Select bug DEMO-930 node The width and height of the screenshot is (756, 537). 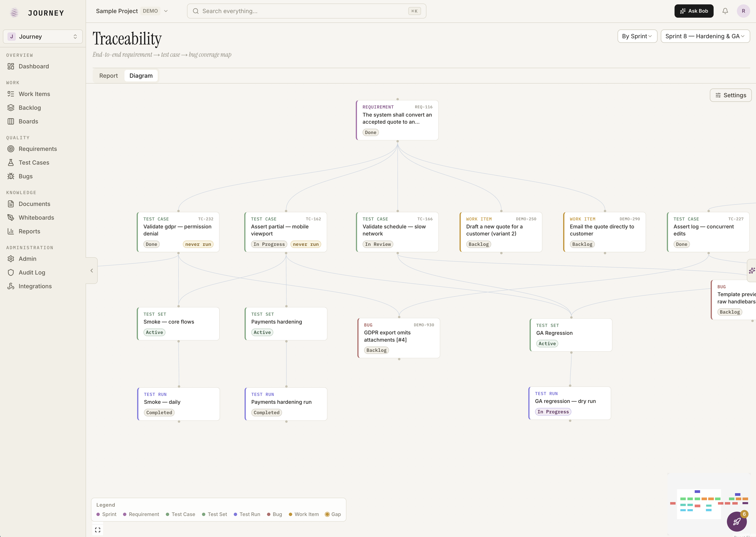(x=399, y=338)
